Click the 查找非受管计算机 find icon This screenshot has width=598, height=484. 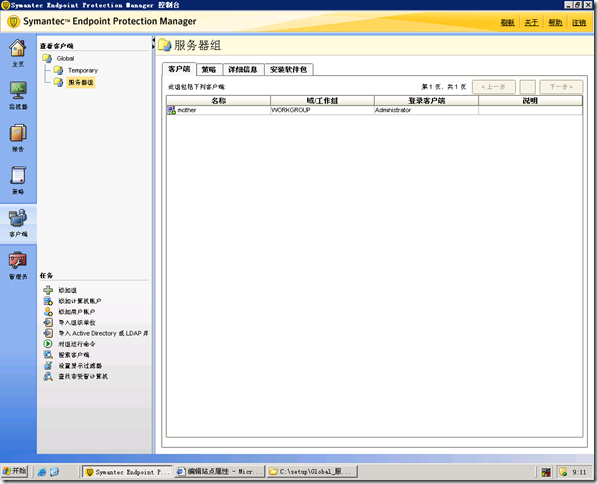[48, 376]
